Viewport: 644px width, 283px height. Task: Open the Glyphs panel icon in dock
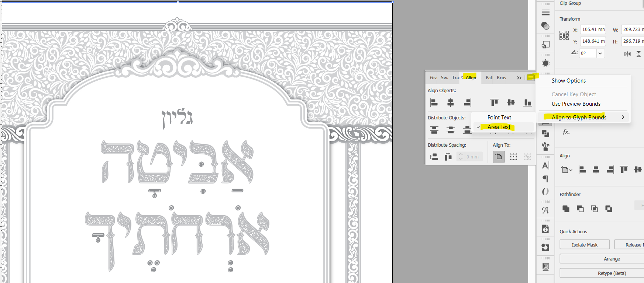tap(545, 210)
